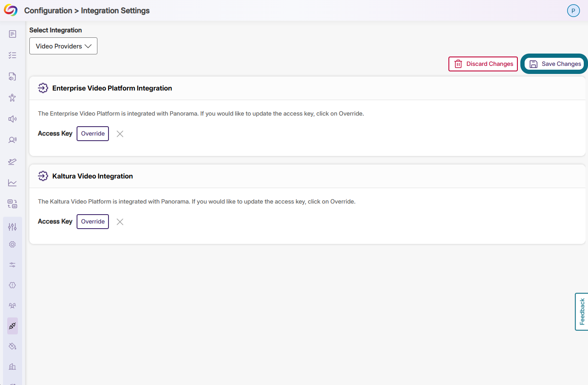Click the Kaltura integration gear-arrow icon
588x385 pixels.
point(43,176)
